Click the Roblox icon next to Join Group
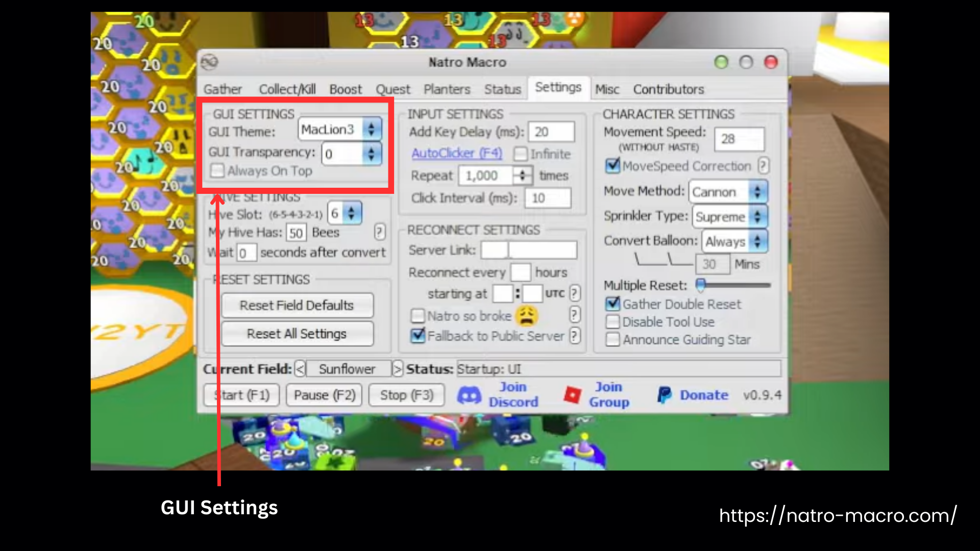This screenshot has width=980, height=551. tap(573, 394)
